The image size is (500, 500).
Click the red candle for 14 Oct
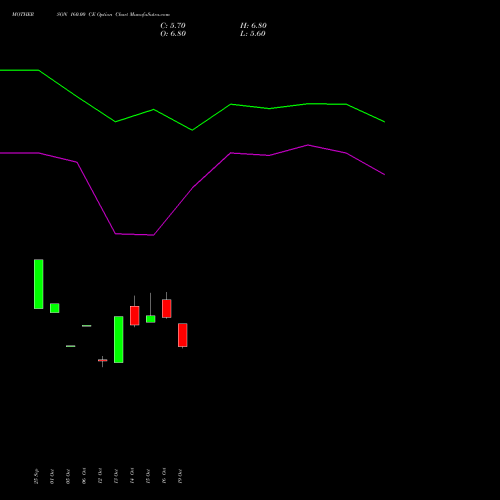click(135, 315)
